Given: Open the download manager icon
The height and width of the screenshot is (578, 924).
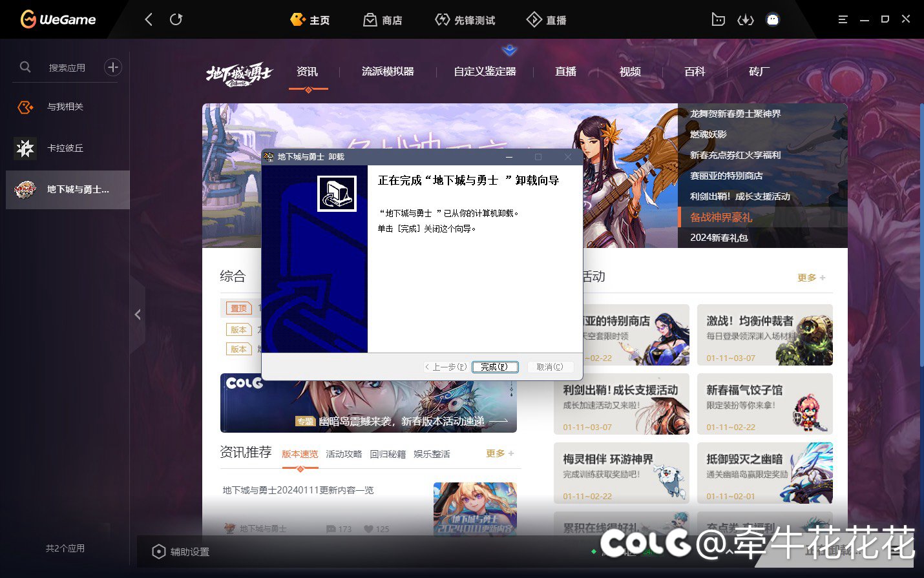Looking at the screenshot, I should (745, 20).
